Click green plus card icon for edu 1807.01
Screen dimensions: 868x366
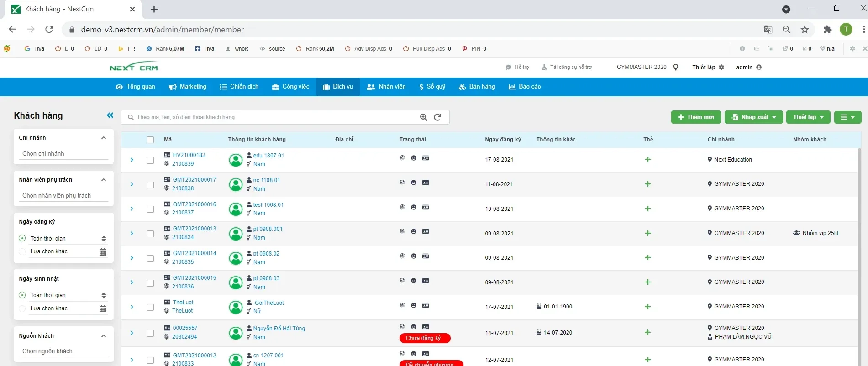tap(648, 159)
